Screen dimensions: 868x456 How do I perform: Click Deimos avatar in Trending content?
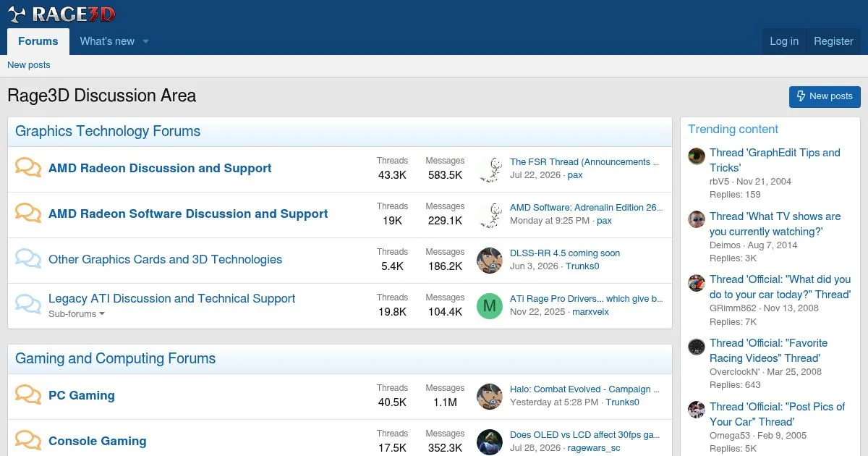click(x=697, y=219)
